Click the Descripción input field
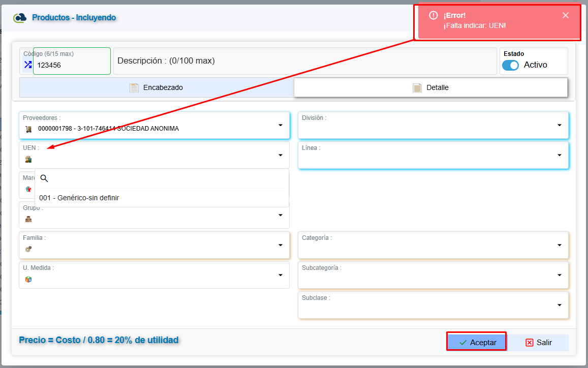This screenshot has width=588, height=368. point(305,61)
